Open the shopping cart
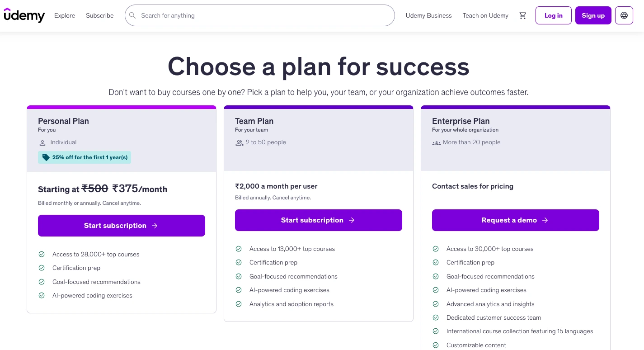 coord(522,15)
